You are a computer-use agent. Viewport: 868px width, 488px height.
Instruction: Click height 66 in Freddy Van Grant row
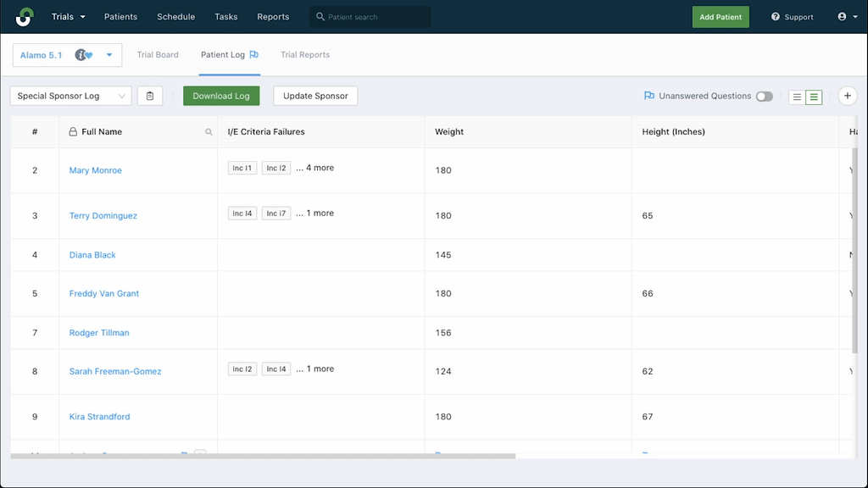coord(647,294)
